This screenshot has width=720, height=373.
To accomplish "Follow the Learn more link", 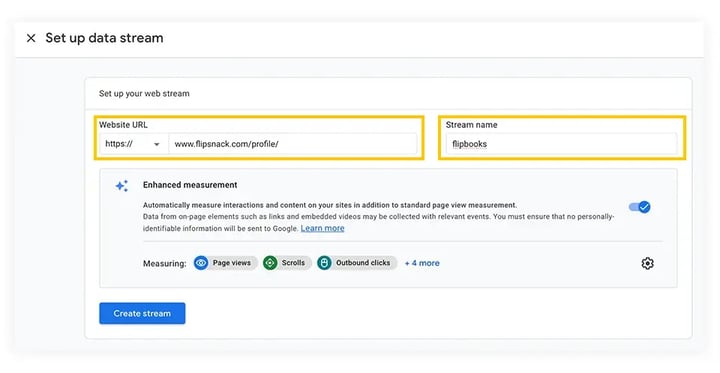I will pyautogui.click(x=322, y=228).
